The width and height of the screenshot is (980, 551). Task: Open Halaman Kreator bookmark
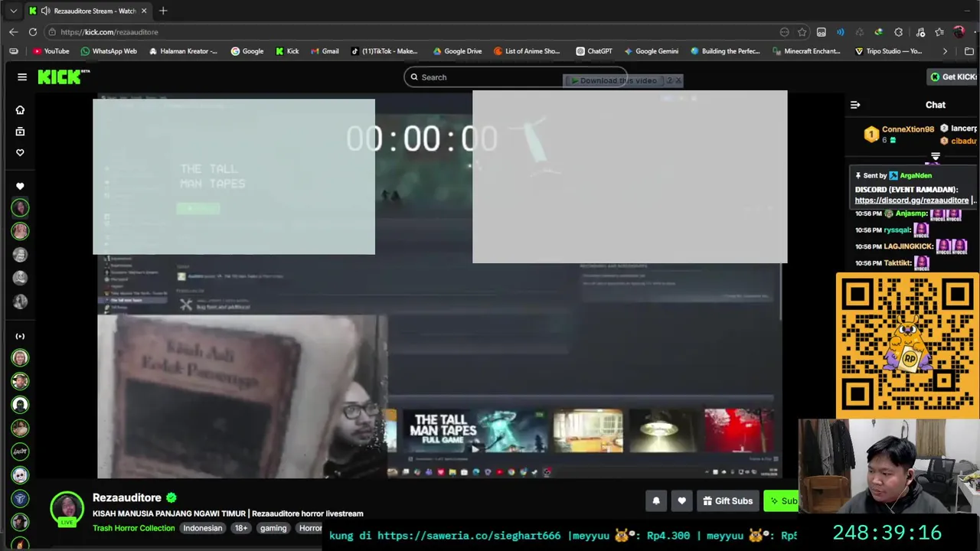click(183, 51)
